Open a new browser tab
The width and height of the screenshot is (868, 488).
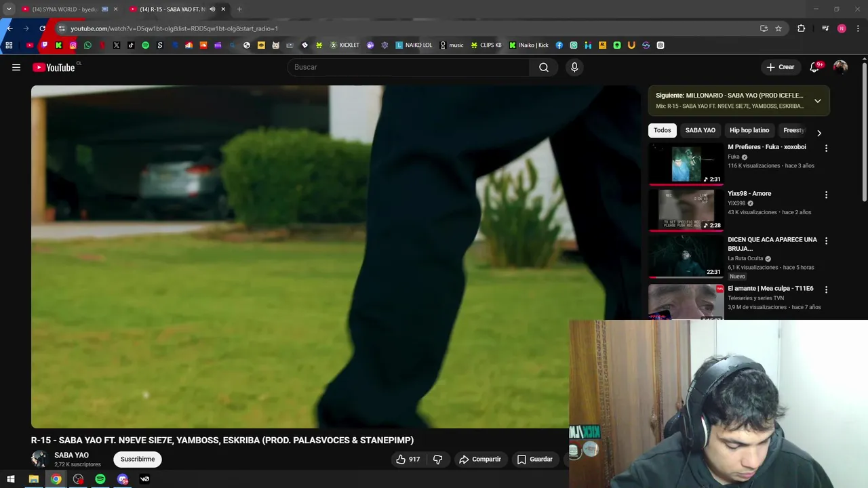click(239, 9)
